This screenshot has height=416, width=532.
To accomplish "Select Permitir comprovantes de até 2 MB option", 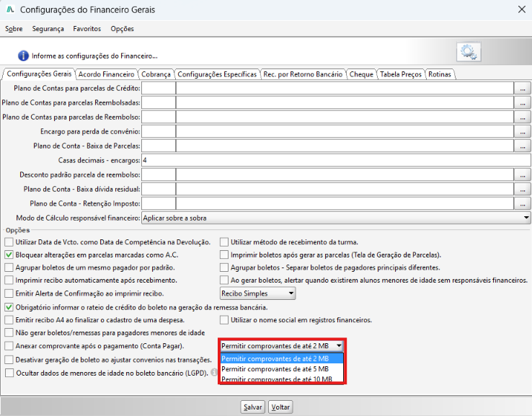I will 282,358.
